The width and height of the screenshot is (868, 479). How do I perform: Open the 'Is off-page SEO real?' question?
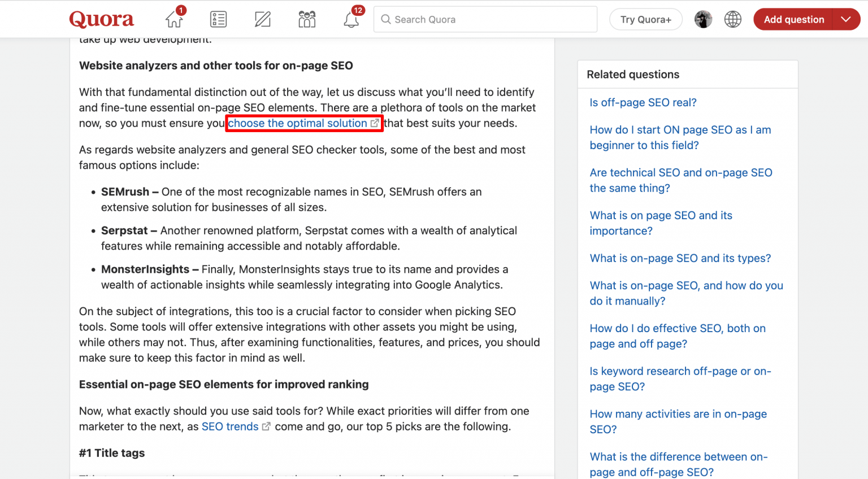(643, 102)
